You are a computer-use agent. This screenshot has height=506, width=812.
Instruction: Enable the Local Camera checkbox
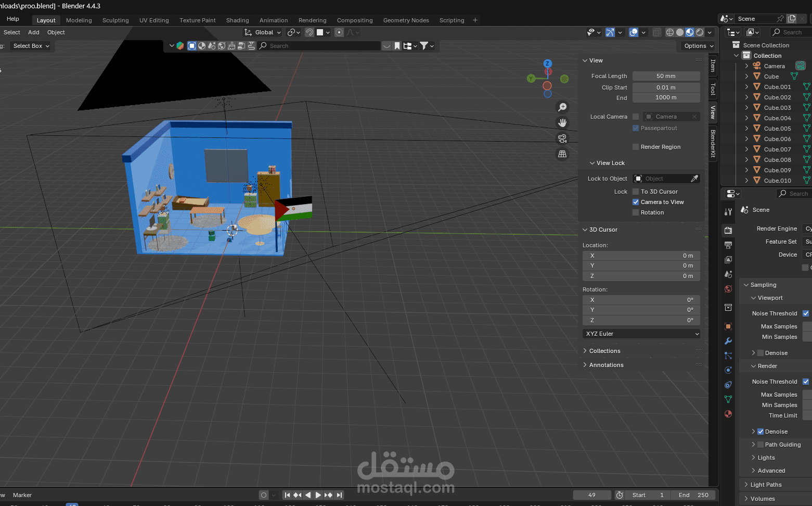coord(636,117)
